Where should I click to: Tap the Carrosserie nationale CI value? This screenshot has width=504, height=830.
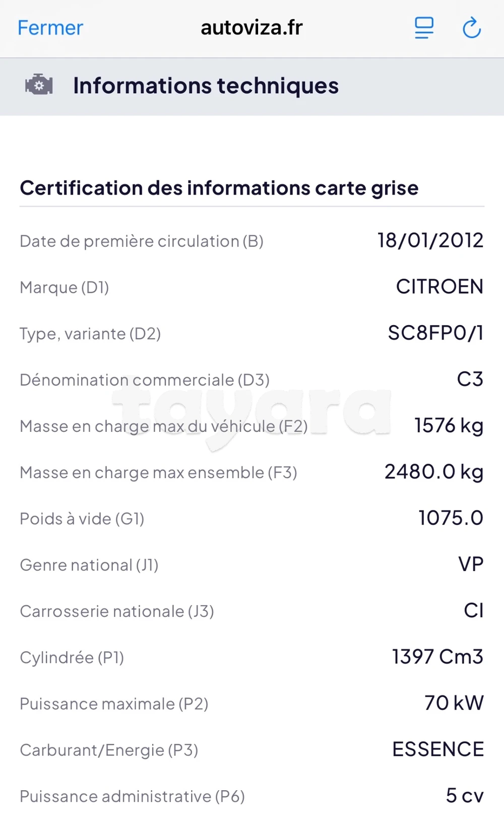point(473,610)
